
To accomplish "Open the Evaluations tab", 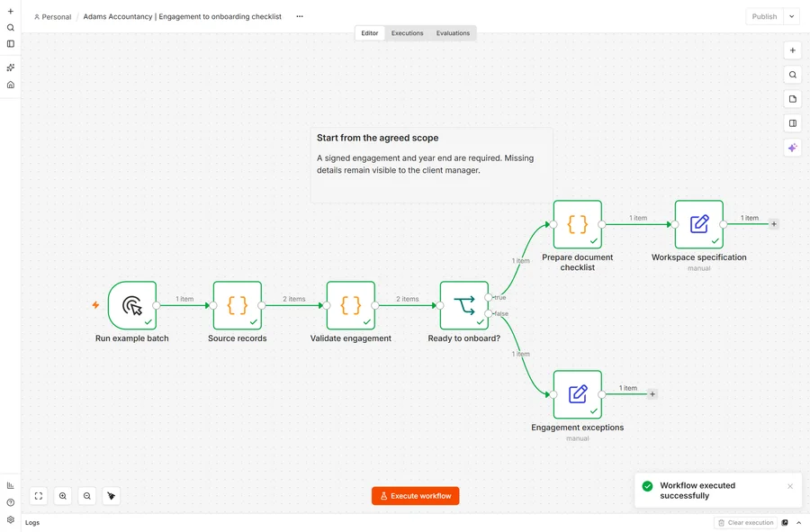I will (453, 33).
